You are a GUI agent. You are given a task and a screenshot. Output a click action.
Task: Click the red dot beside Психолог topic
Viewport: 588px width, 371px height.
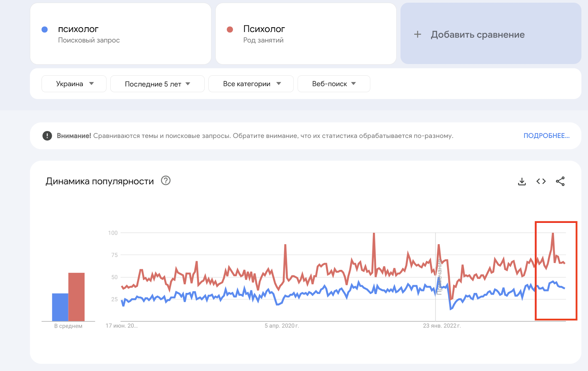(x=230, y=29)
